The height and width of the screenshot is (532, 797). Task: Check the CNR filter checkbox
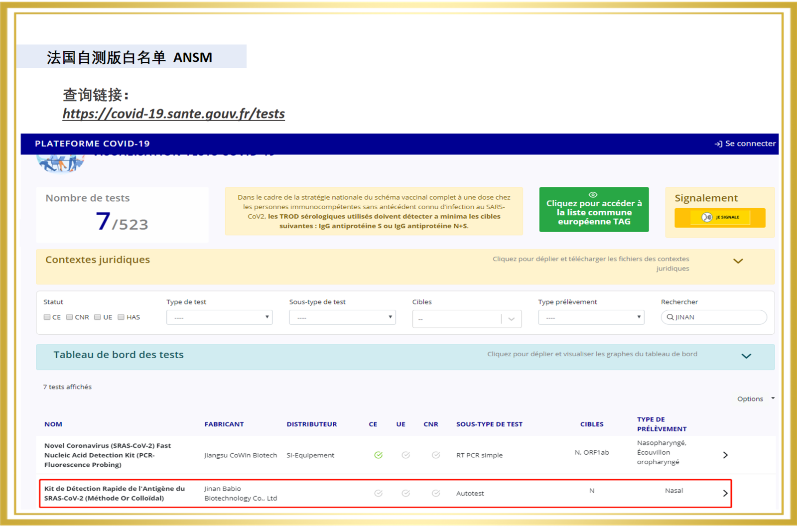pos(69,317)
